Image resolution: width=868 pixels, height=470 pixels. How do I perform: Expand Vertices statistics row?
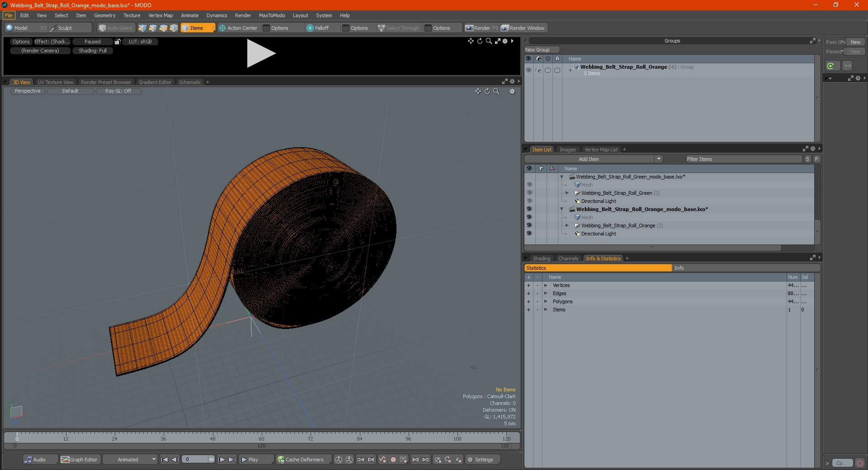pos(546,286)
